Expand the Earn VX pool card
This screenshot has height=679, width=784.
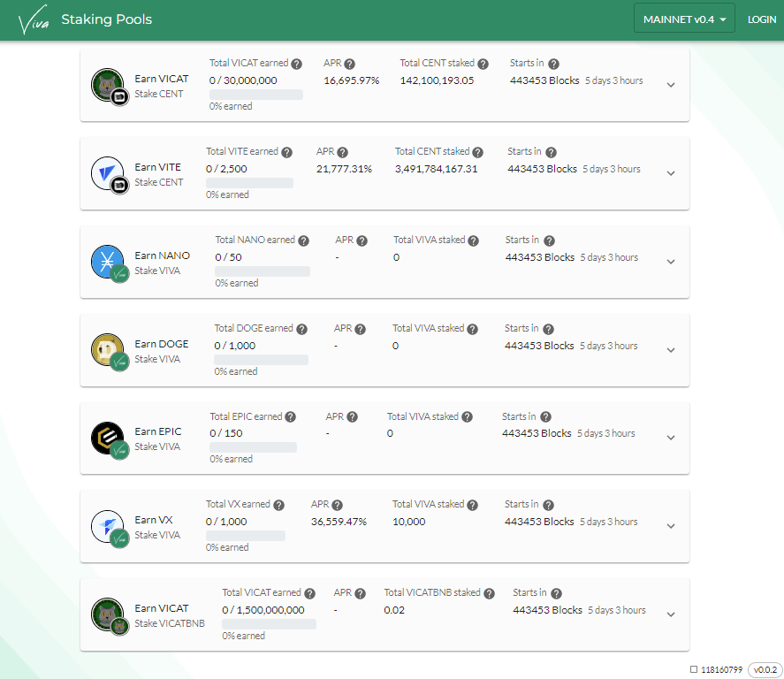tap(671, 526)
